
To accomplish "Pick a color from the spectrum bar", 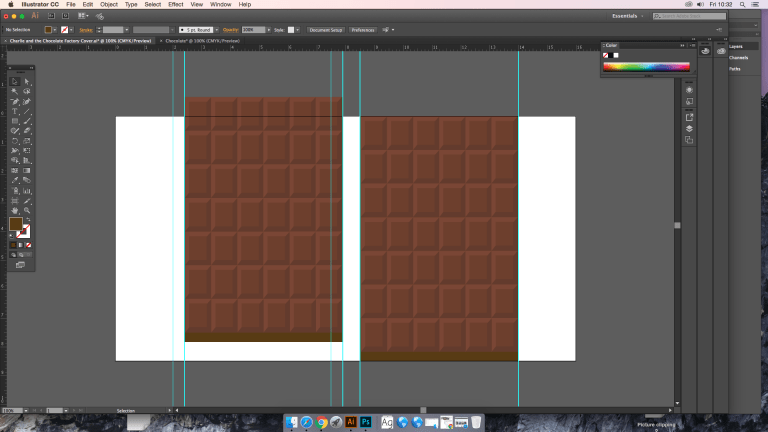I will tap(646, 67).
